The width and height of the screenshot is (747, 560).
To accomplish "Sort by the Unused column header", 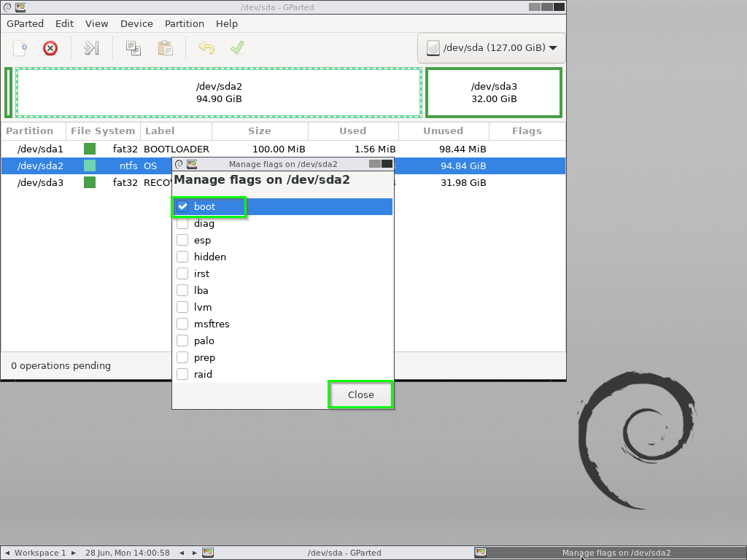I will click(x=444, y=131).
